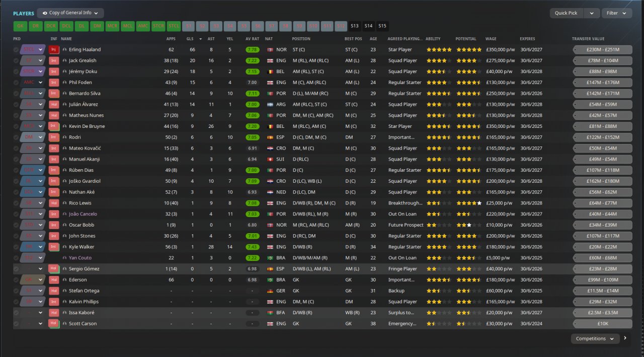Select the AMC position slot tab
The height and width of the screenshot is (357, 644).
tap(143, 26)
